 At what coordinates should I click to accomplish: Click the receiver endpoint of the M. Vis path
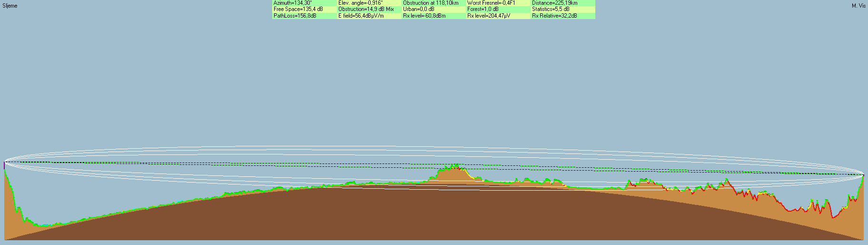pyautogui.click(x=863, y=175)
